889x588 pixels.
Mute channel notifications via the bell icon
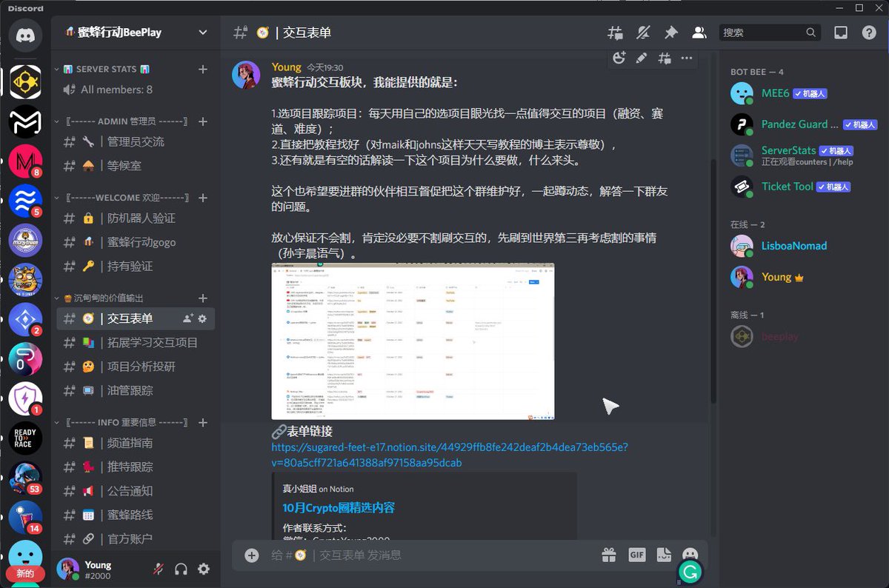642,33
